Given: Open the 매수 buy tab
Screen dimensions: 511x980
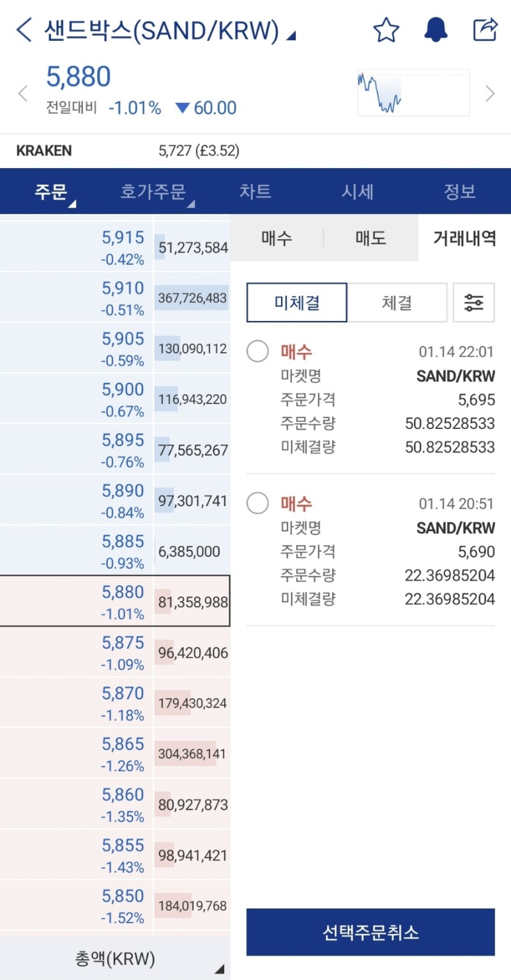Looking at the screenshot, I should coord(277,238).
